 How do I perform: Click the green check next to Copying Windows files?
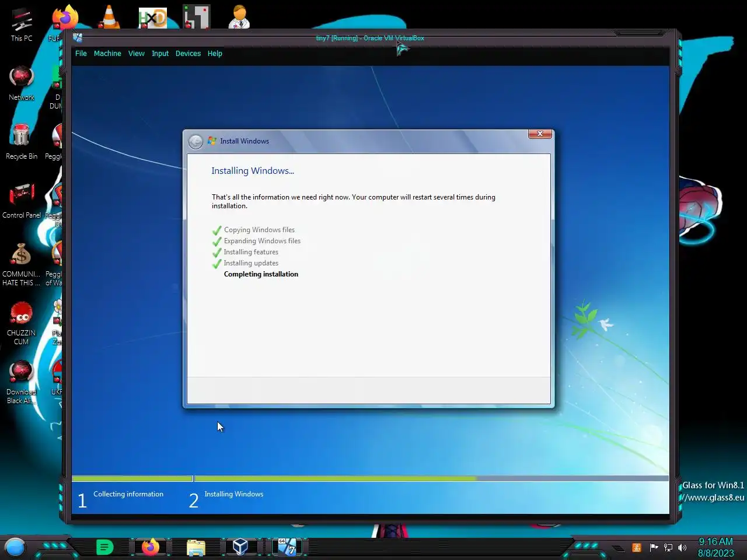click(x=217, y=230)
